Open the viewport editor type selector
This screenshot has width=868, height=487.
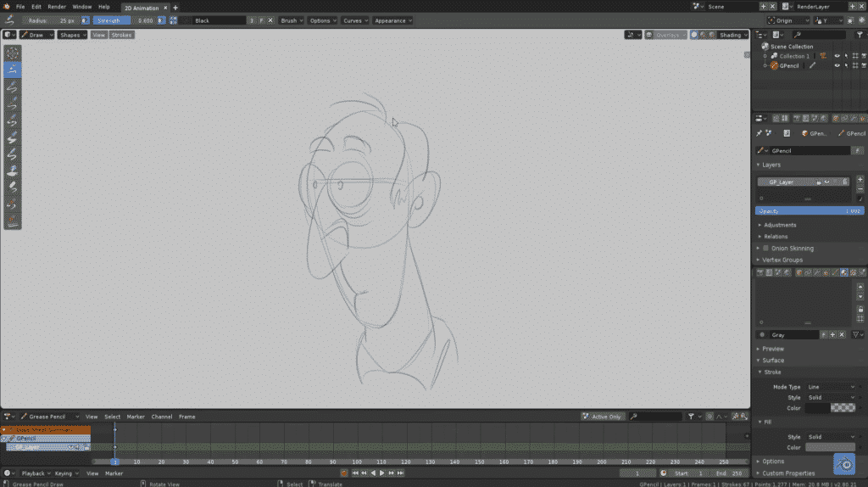click(8, 35)
